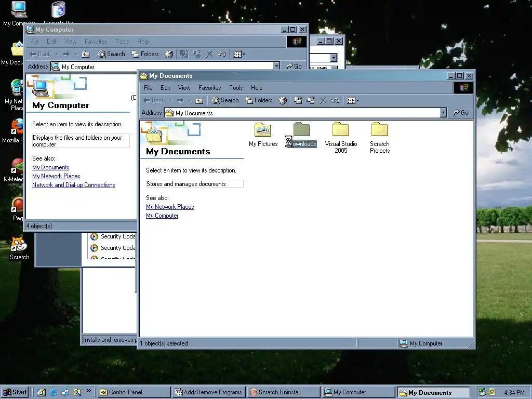The image size is (532, 399).
Task: Switch to Scratch Uninstall taskbar button
Action: point(283,392)
